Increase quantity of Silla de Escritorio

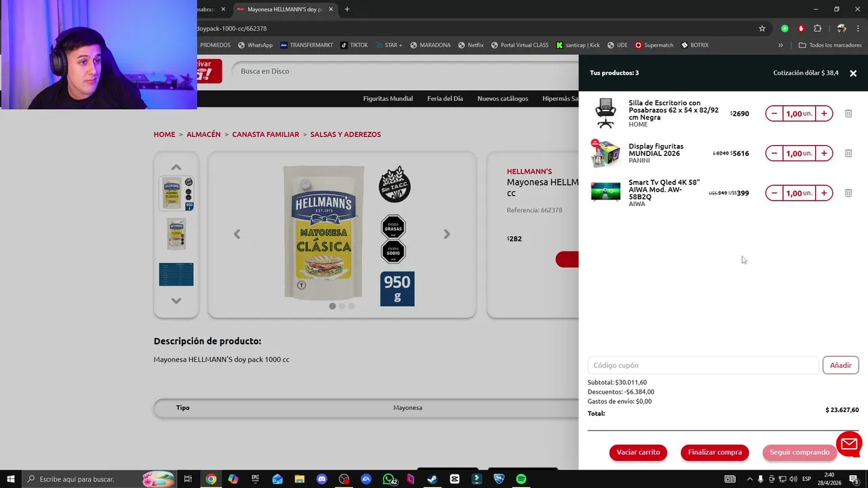click(824, 114)
